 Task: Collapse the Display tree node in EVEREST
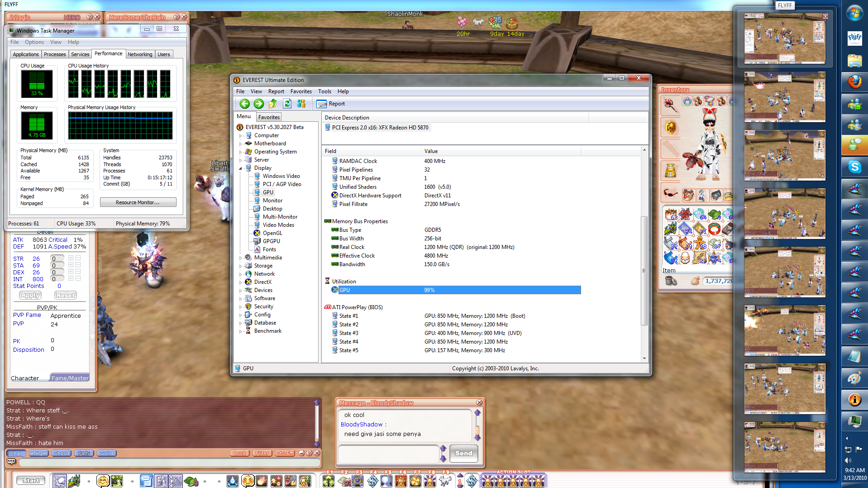coord(240,168)
